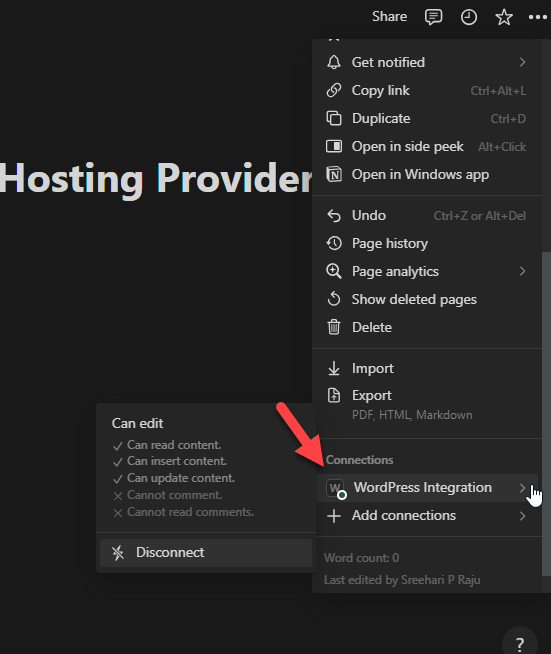The image size is (551, 654).
Task: Click the Share button
Action: 390,17
